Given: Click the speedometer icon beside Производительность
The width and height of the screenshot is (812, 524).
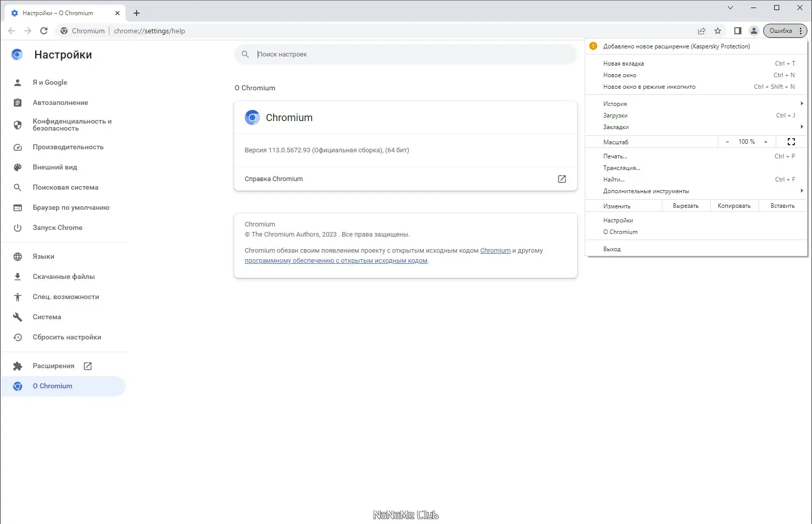Looking at the screenshot, I should (18, 147).
